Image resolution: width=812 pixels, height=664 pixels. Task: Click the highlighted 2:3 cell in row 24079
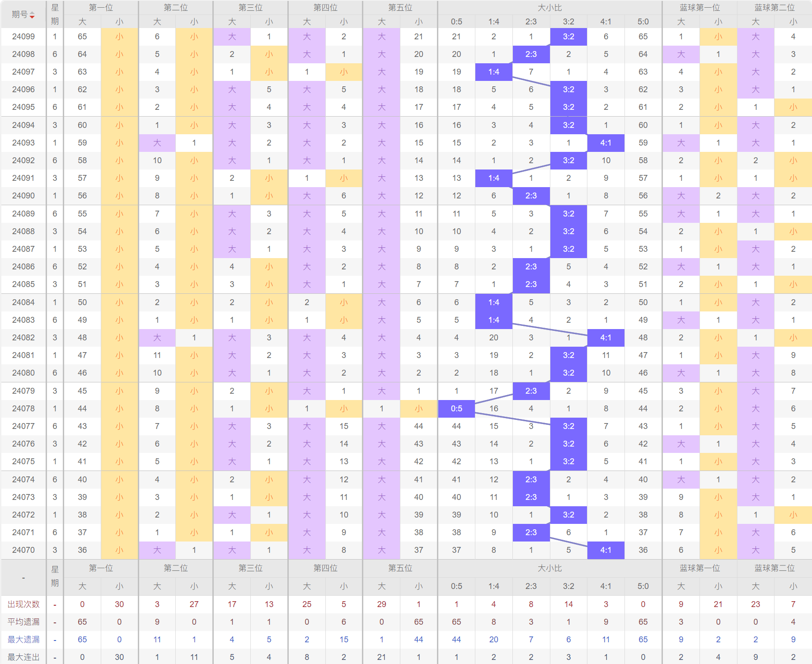531,391
